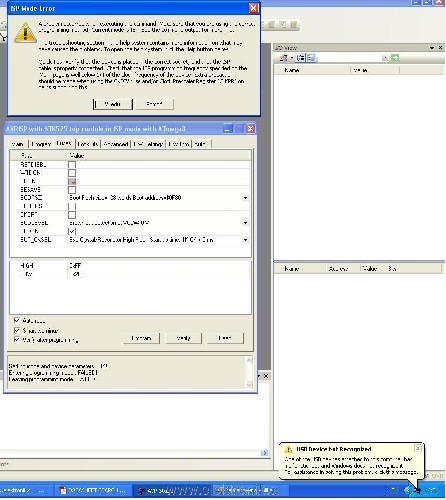Switch to the LockBits tab
Screen dimensions: 446x500
88,144
